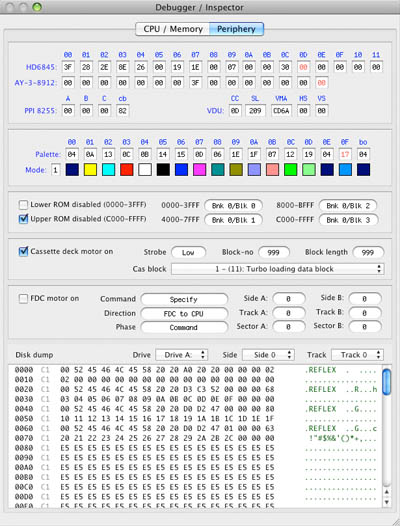
Task: Enable FDC motor on checkbox
Action: point(23,298)
